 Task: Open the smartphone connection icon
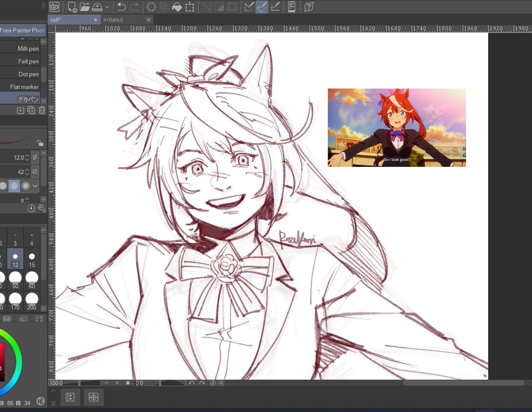point(291,7)
